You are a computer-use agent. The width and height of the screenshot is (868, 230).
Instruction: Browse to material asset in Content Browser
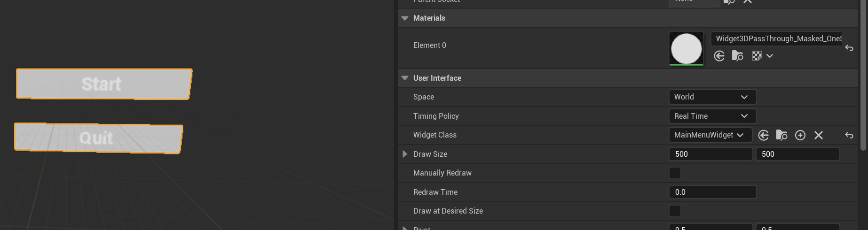[x=737, y=56]
